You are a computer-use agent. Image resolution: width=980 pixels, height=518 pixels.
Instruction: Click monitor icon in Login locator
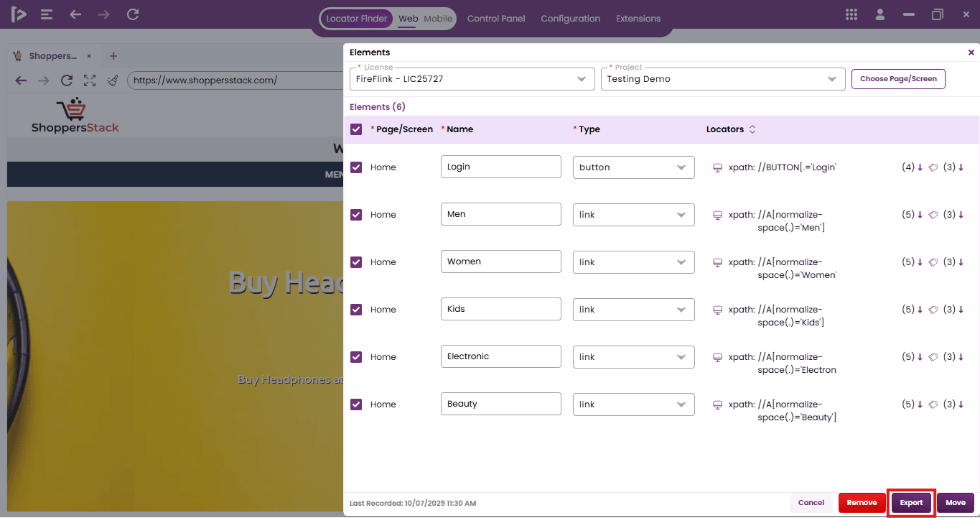pyautogui.click(x=717, y=167)
